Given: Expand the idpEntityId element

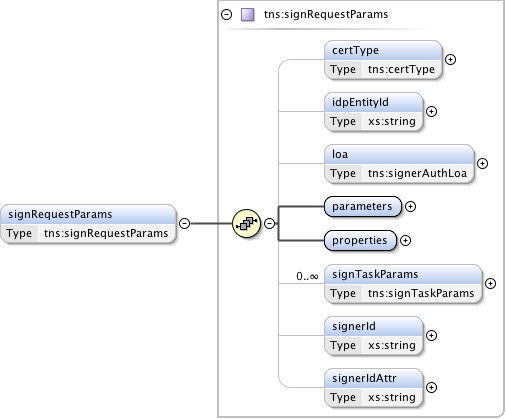Looking at the screenshot, I should point(431,112).
